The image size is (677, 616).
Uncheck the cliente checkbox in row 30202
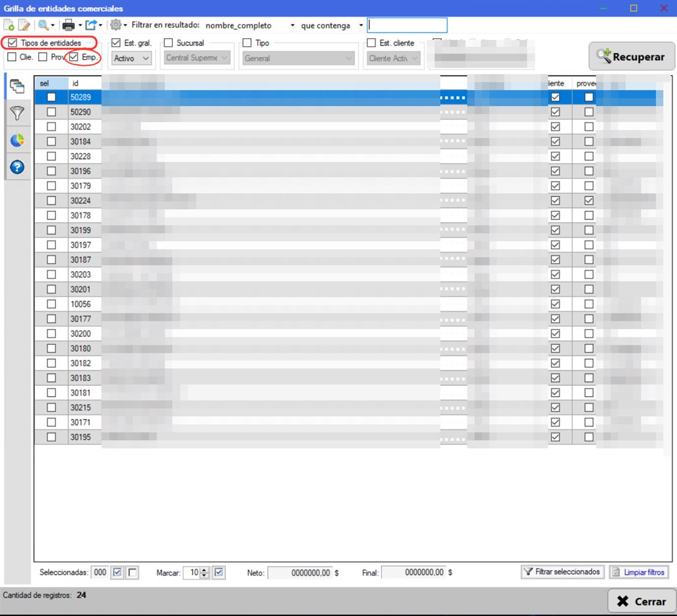[555, 127]
